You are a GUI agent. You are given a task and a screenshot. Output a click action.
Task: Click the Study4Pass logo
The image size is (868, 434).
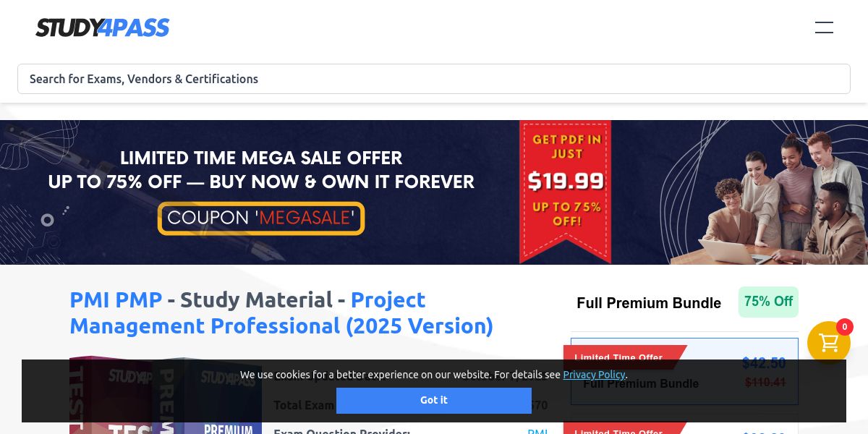pyautogui.click(x=102, y=27)
